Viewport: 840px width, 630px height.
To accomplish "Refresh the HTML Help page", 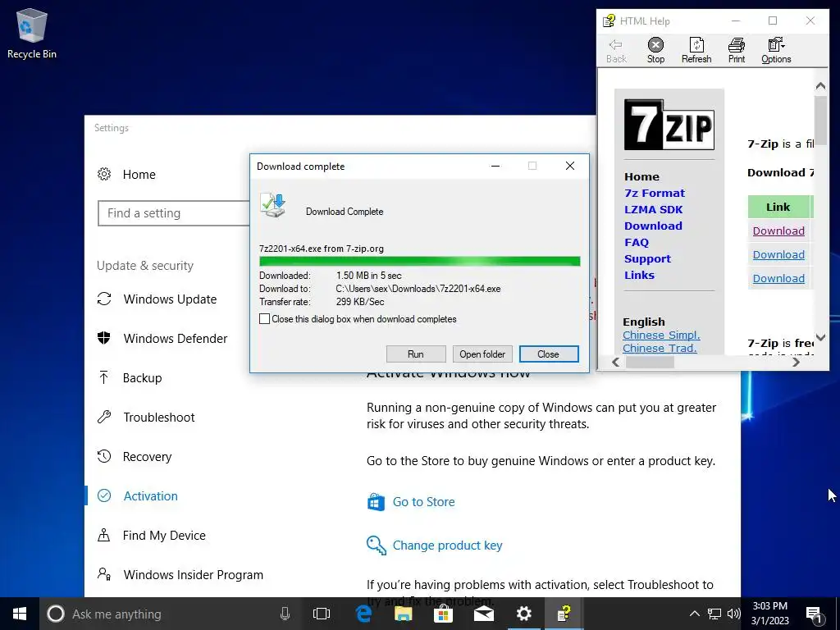I will click(x=696, y=50).
